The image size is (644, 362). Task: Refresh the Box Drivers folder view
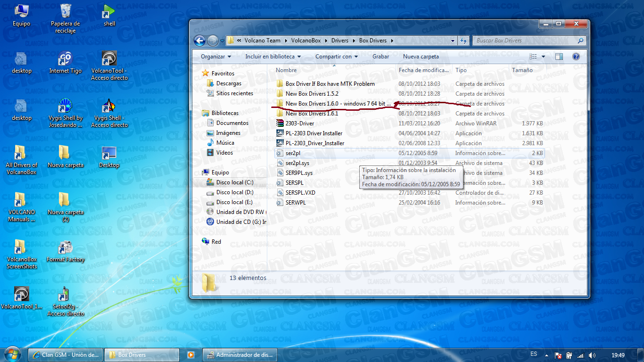[x=463, y=41]
